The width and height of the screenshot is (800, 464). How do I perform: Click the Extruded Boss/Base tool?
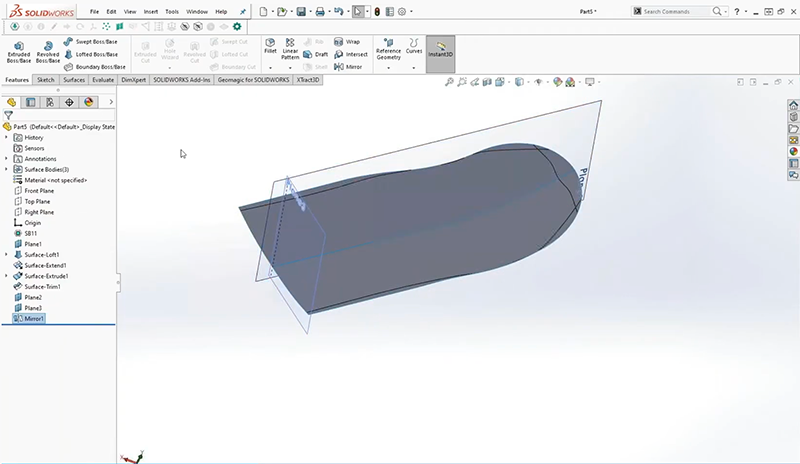point(19,52)
